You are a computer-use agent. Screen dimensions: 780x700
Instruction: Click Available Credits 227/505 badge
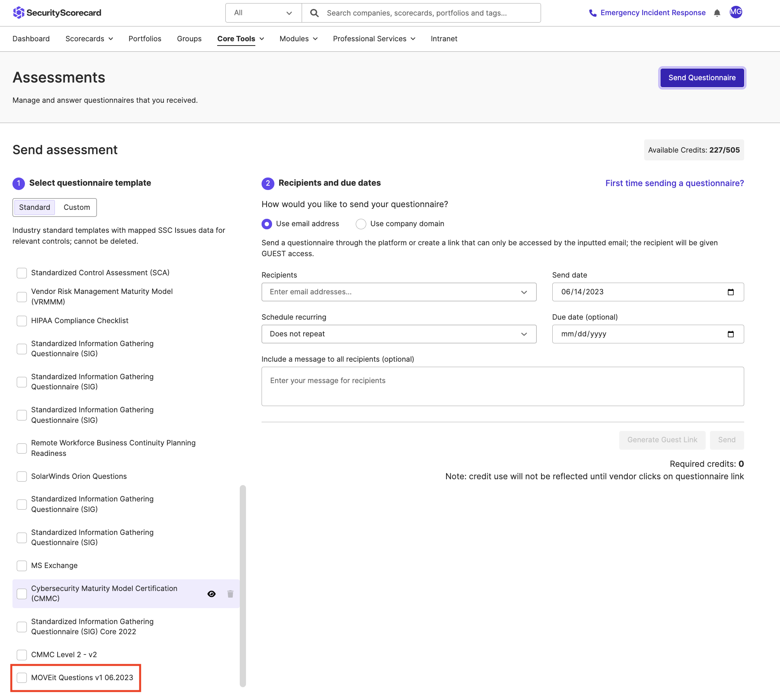coord(694,150)
